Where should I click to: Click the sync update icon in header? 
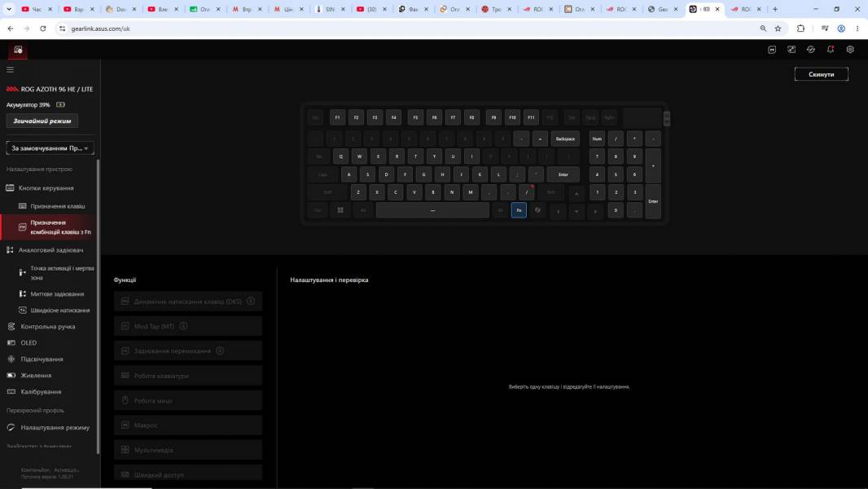[810, 49]
